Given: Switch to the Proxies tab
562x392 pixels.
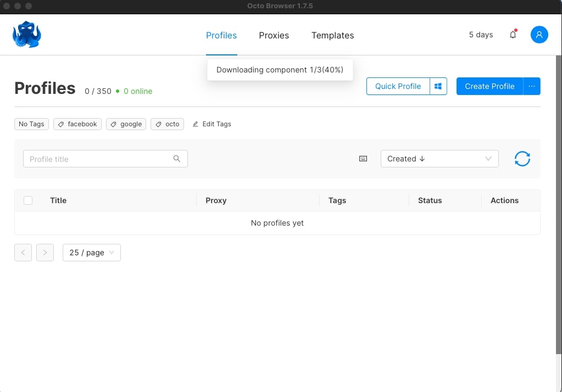Looking at the screenshot, I should click(274, 35).
